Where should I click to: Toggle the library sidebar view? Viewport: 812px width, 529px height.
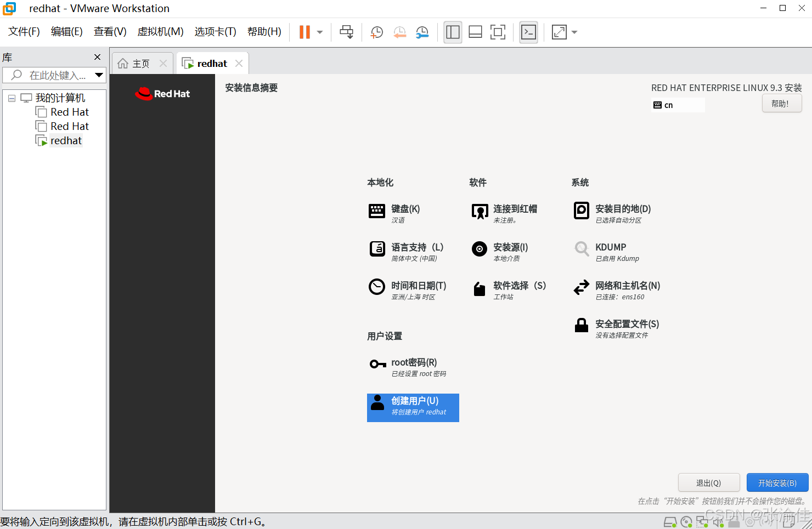point(453,32)
